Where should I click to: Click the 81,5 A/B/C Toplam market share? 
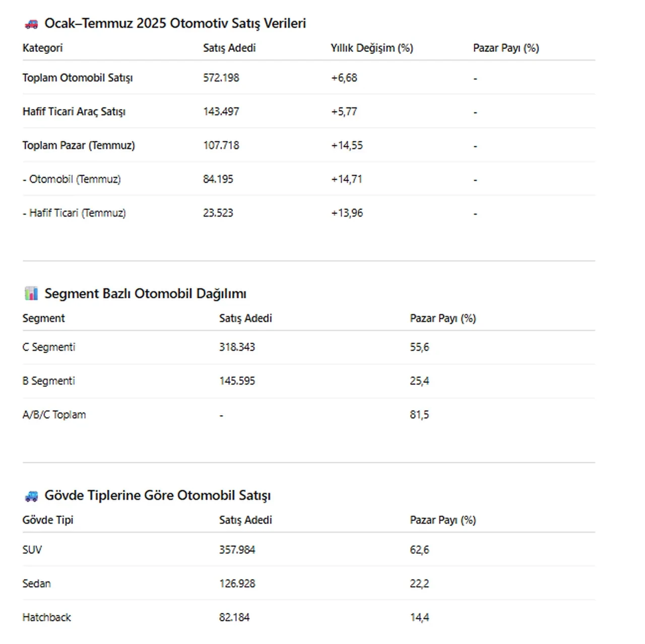point(419,415)
